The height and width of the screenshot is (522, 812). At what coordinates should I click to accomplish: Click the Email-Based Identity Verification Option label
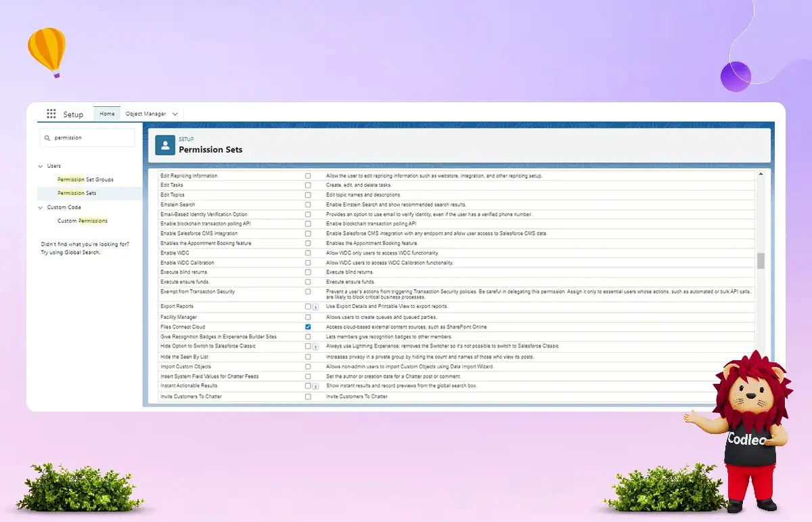[x=204, y=214]
